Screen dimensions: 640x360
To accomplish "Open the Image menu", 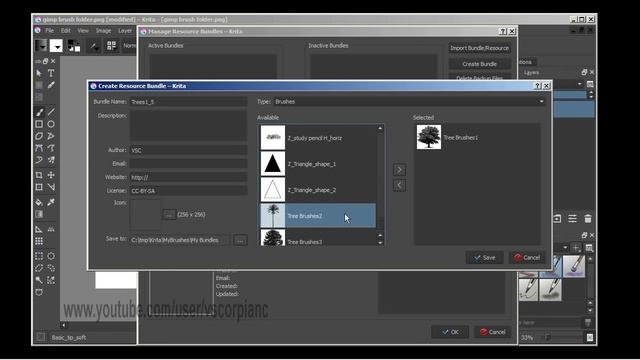I will tap(103, 31).
